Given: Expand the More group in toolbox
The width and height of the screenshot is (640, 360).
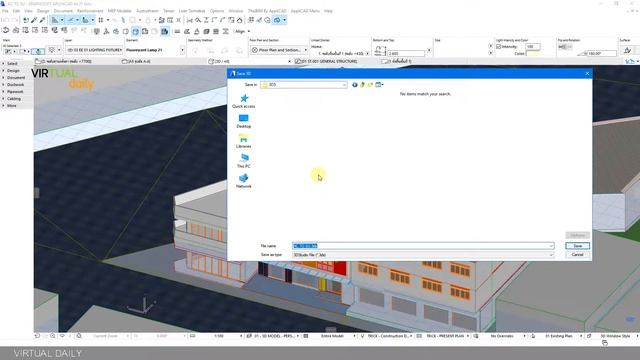Looking at the screenshot, I should 11,105.
